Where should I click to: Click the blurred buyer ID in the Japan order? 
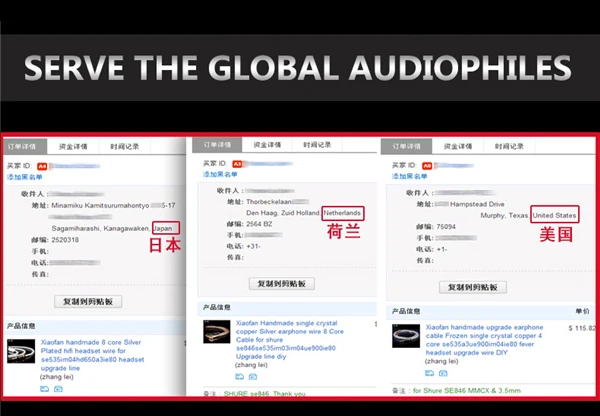75,166
